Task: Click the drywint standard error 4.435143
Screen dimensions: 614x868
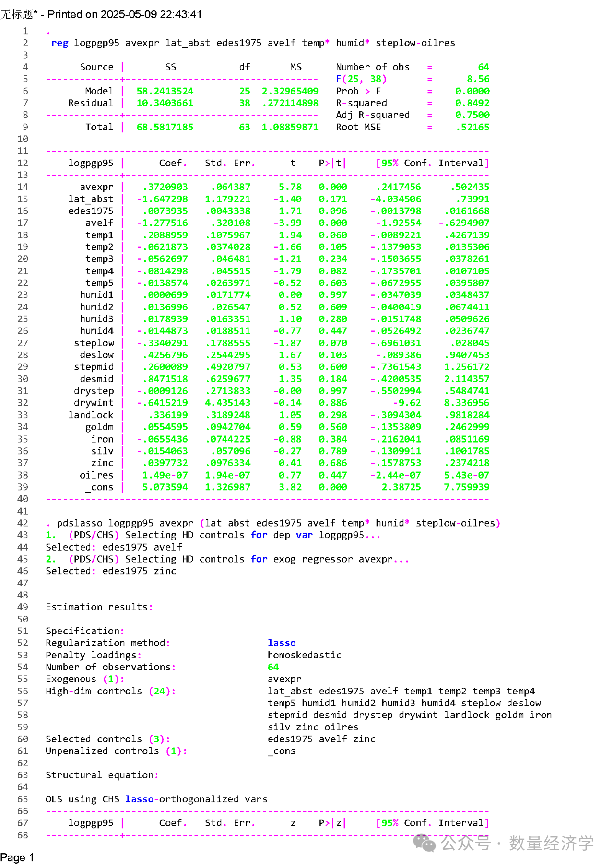Action: click(228, 403)
